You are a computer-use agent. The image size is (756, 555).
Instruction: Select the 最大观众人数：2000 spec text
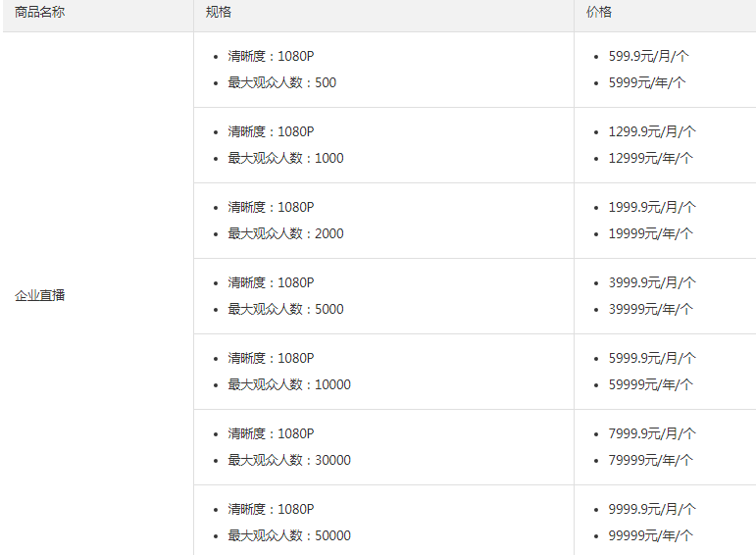coord(286,233)
